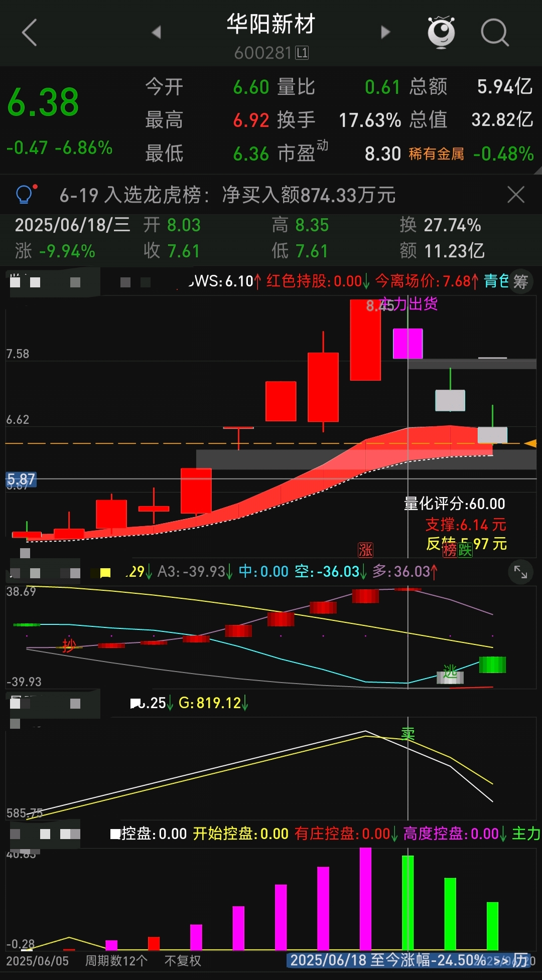The width and height of the screenshot is (542, 980).
Task: Tap the 红色持股:0.00 indicator value
Action: (318, 281)
